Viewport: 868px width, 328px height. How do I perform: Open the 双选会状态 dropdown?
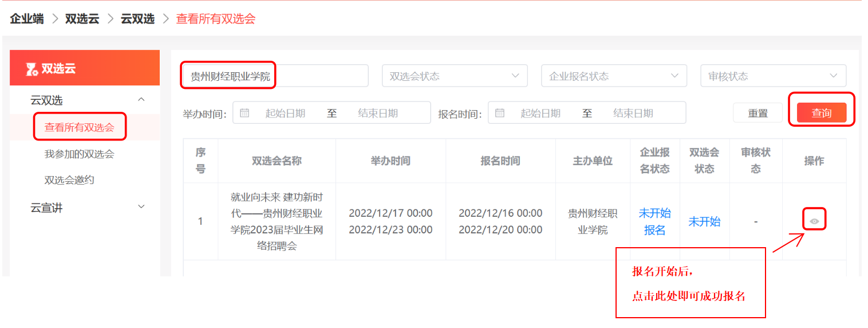455,76
